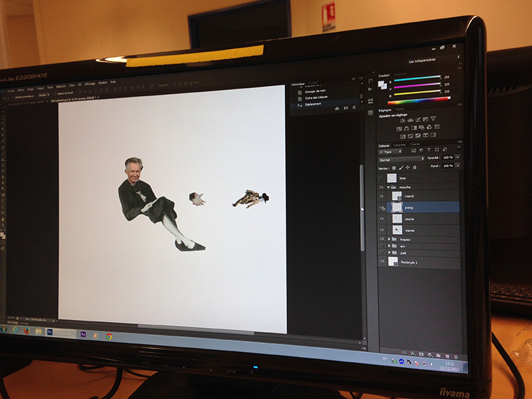Open the Calque menu
This screenshot has width=532, height=399.
tap(40, 88)
